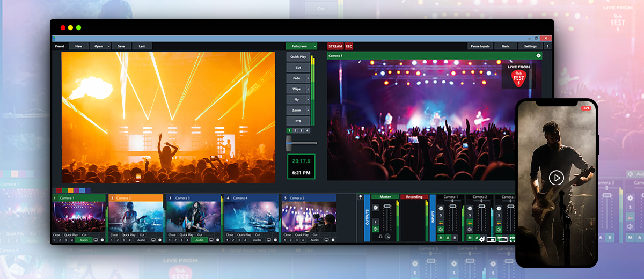Screen dimensions: 644x279
Task: Click Master pan knob
Action: tap(387, 237)
